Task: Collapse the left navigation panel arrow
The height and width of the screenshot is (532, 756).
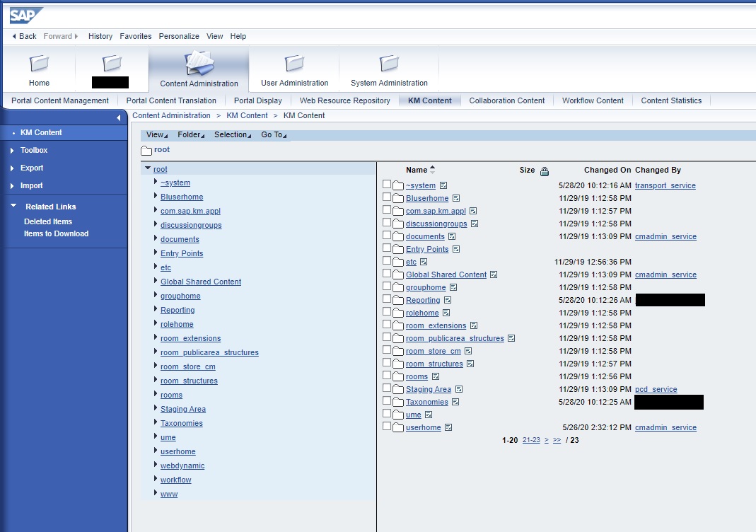Action: 119,117
